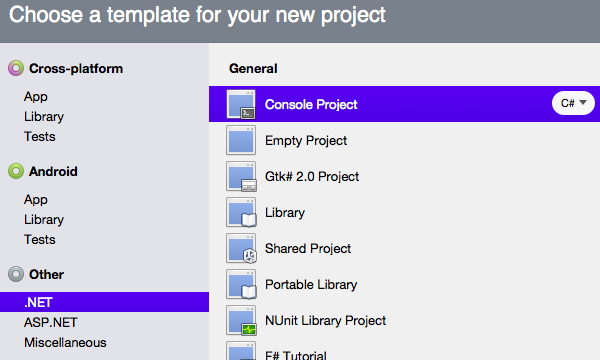Click the Cross-platform category icon
The width and height of the screenshot is (600, 360).
[x=16, y=68]
